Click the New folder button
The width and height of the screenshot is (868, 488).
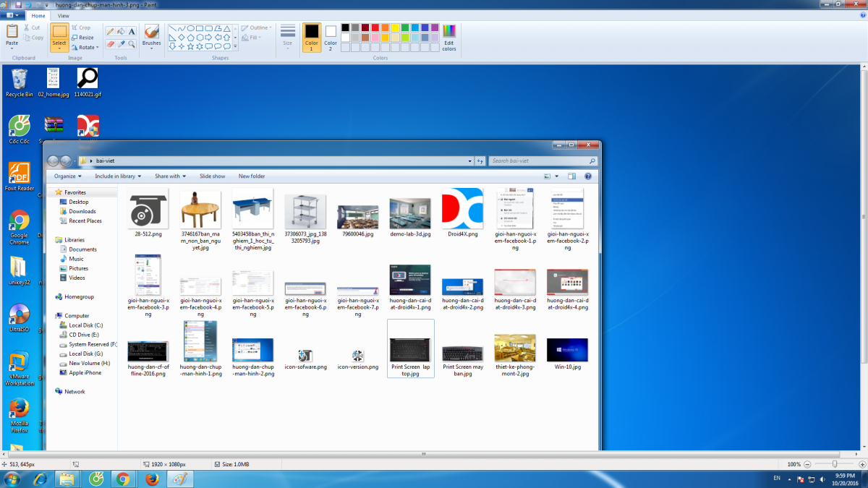click(252, 176)
